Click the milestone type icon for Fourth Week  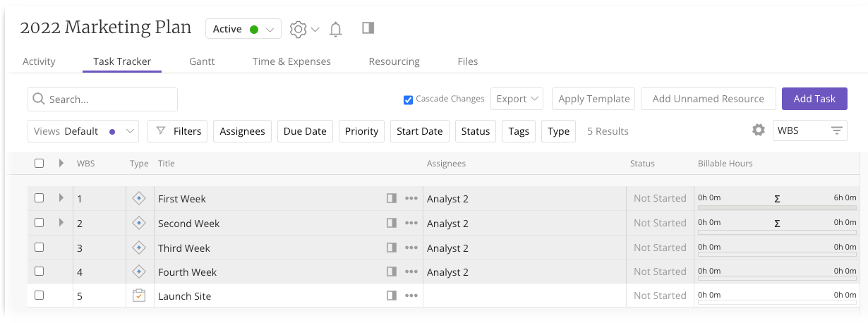pos(139,272)
